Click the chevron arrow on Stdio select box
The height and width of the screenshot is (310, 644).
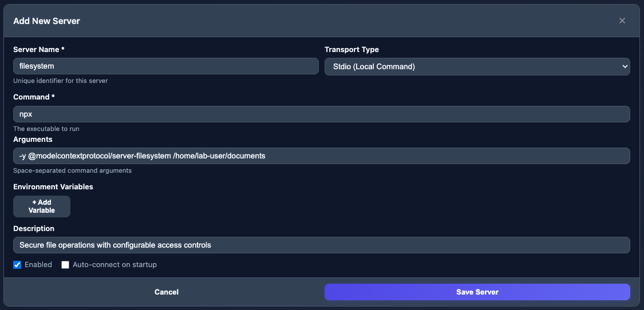[x=624, y=66]
